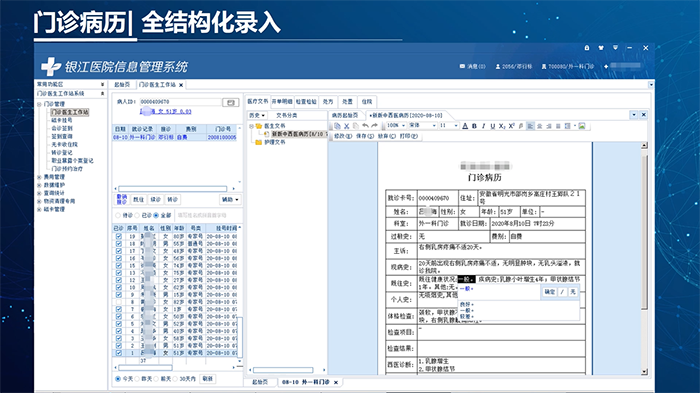Switch to the 处方 tab
Image resolution: width=700 pixels, height=393 pixels.
click(328, 101)
